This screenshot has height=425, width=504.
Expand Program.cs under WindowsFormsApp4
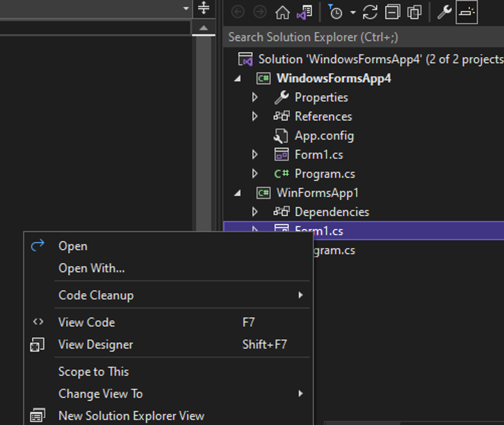(x=255, y=174)
